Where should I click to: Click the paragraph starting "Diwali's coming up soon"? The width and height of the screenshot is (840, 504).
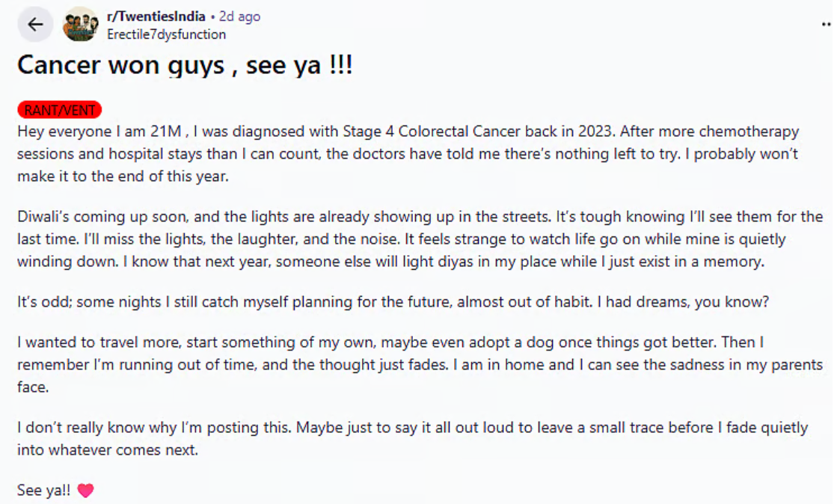coord(419,239)
